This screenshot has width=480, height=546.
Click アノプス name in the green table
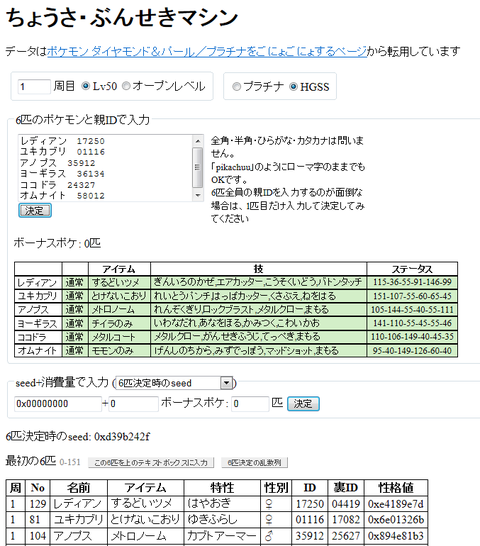(38, 310)
